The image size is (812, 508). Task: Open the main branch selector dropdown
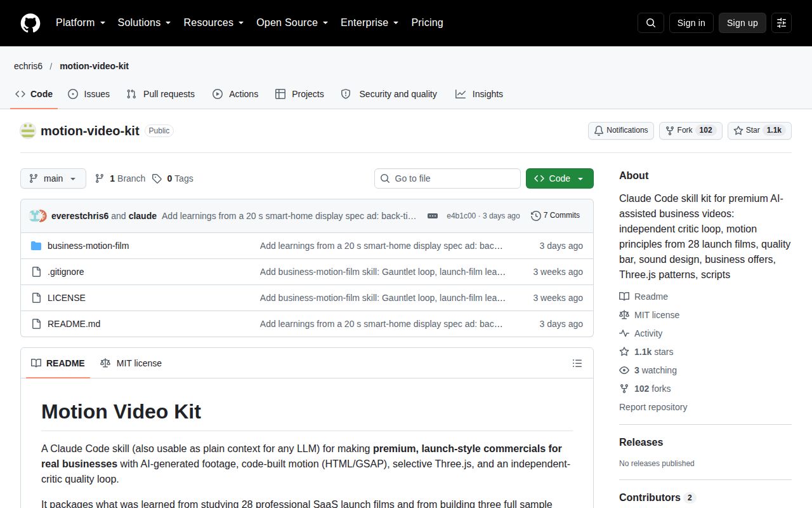(x=53, y=178)
